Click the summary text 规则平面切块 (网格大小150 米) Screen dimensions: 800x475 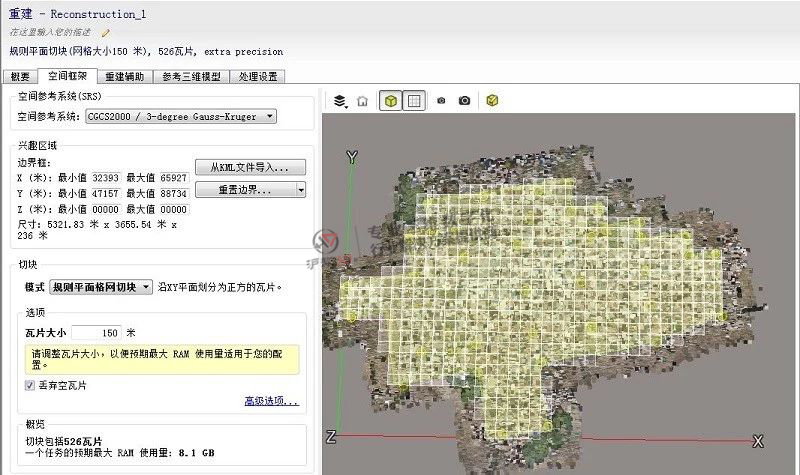[x=80, y=52]
